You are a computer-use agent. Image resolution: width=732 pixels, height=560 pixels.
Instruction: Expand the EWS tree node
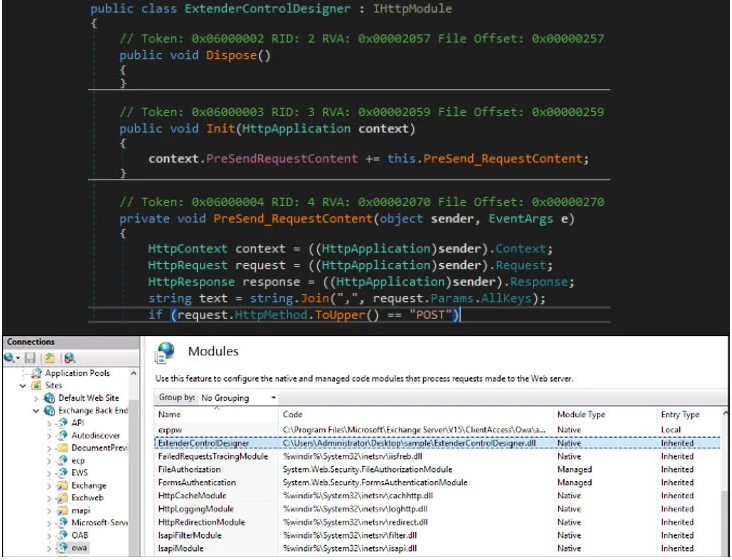click(x=49, y=473)
